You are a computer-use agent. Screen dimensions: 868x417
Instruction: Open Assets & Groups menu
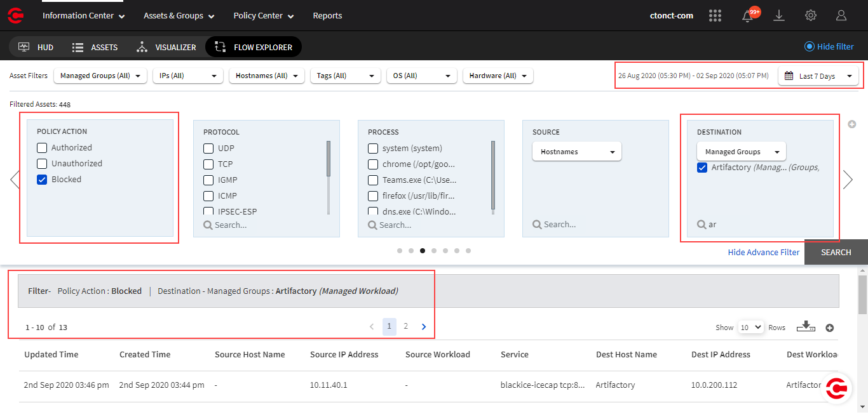pyautogui.click(x=179, y=15)
